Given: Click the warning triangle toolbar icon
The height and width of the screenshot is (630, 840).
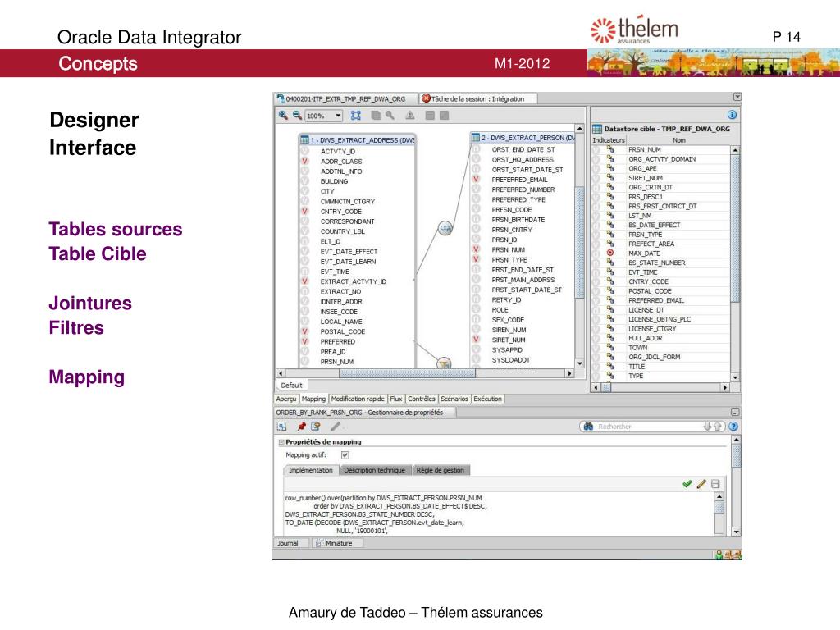Looking at the screenshot, I should pyautogui.click(x=410, y=115).
